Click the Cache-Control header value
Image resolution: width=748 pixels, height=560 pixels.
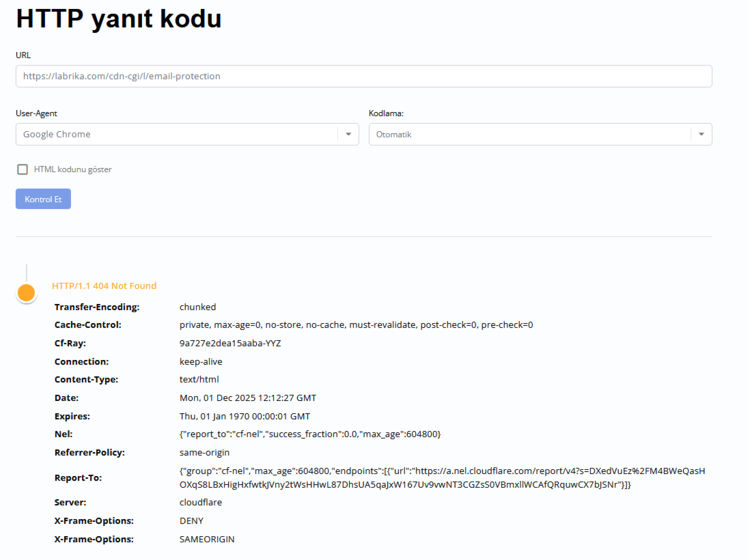coord(356,325)
